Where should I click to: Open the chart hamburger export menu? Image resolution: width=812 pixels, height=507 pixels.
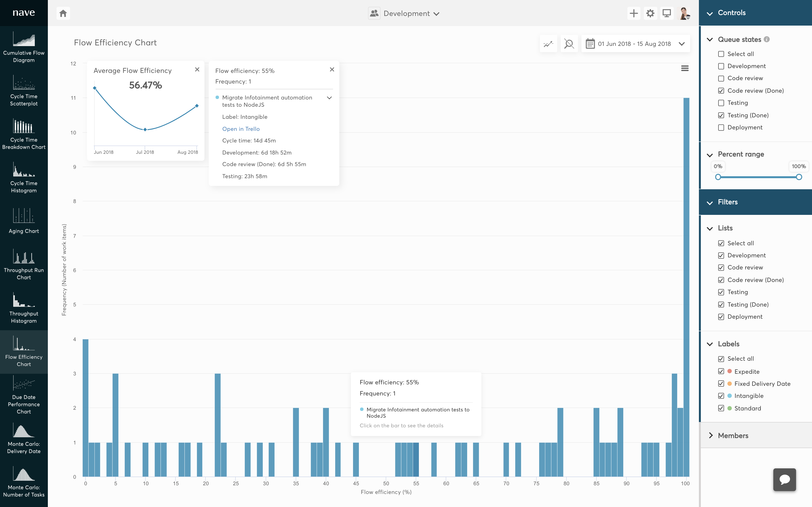(685, 68)
